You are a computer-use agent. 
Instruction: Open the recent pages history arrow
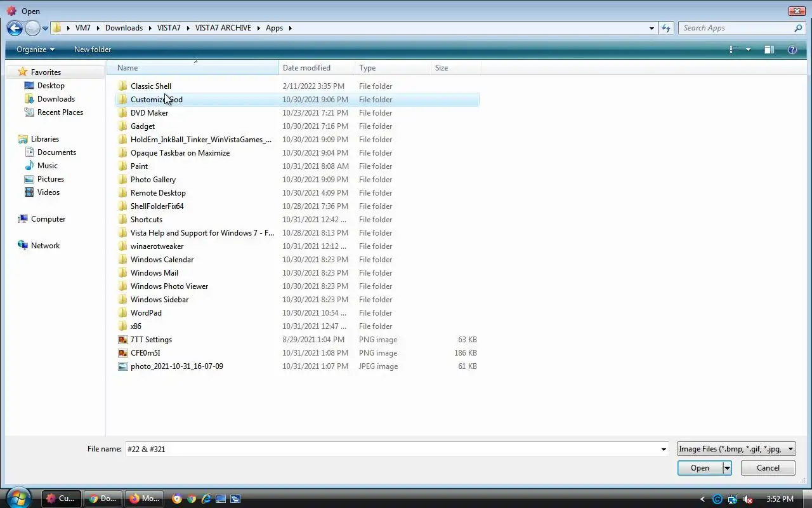[x=45, y=29]
